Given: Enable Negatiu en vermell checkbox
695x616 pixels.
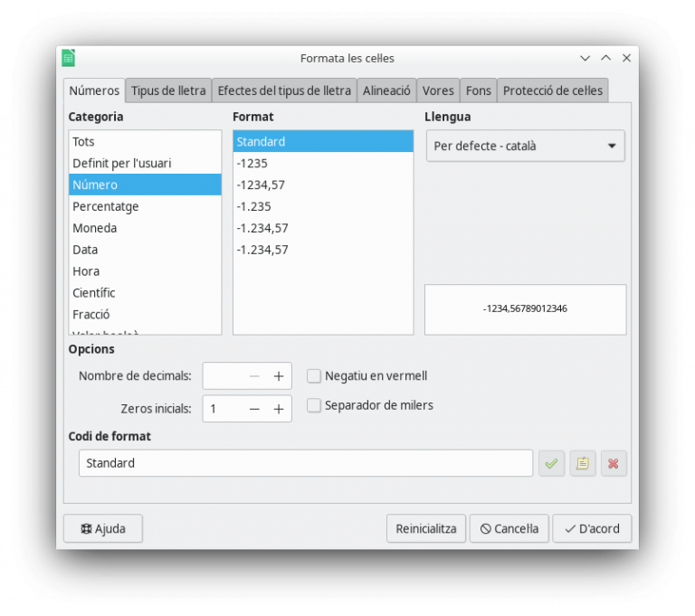Looking at the screenshot, I should pos(314,376).
